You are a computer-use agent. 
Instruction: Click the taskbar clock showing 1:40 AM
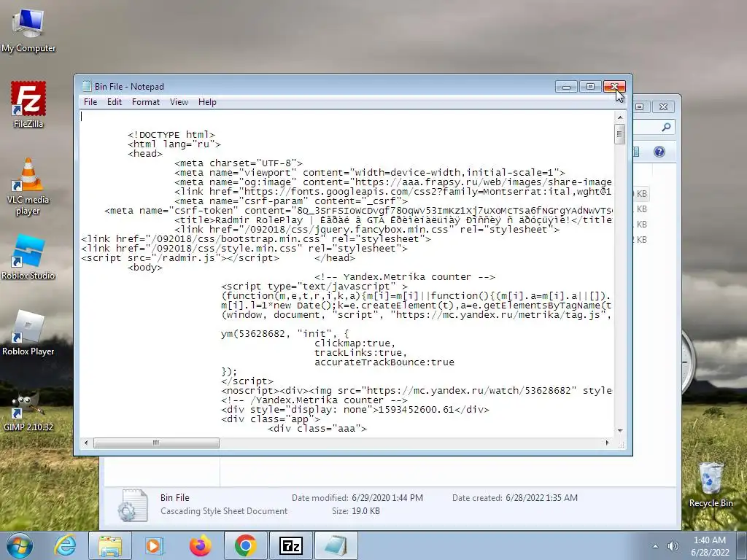coord(710,546)
